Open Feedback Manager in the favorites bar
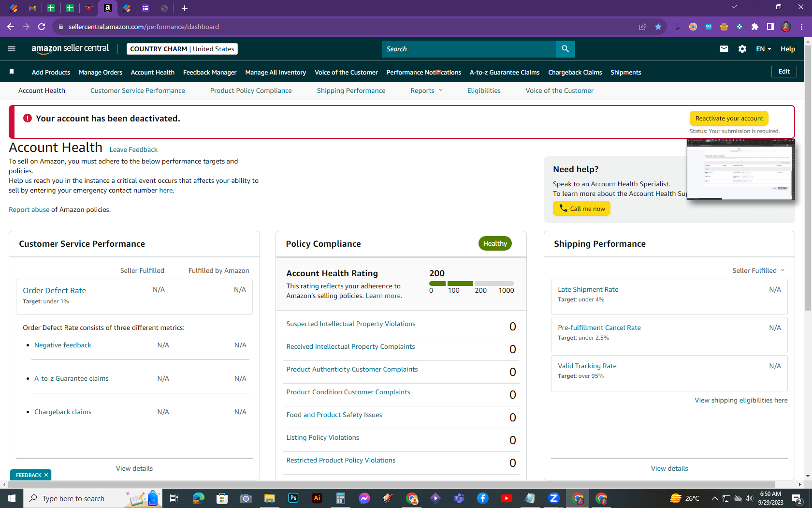812x508 pixels. [x=210, y=72]
